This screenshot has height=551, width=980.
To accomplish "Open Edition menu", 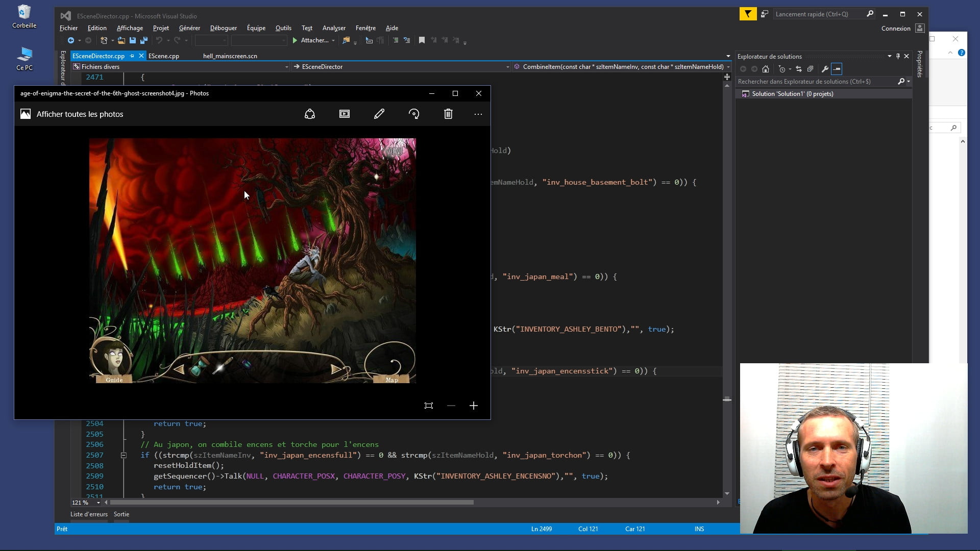I will pos(97,28).
